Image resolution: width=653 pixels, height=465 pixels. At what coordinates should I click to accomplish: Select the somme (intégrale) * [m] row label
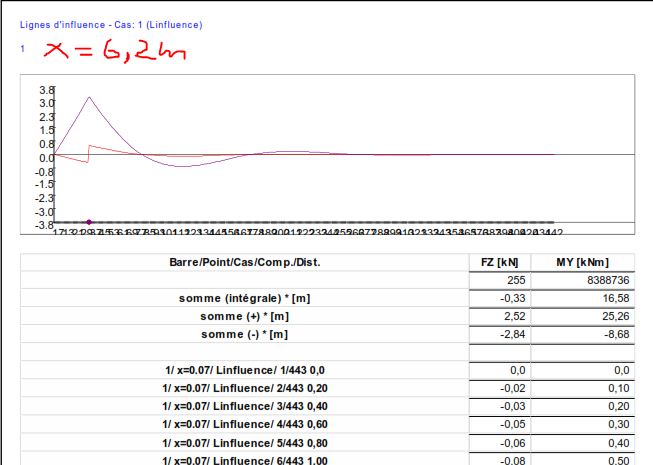point(244,298)
